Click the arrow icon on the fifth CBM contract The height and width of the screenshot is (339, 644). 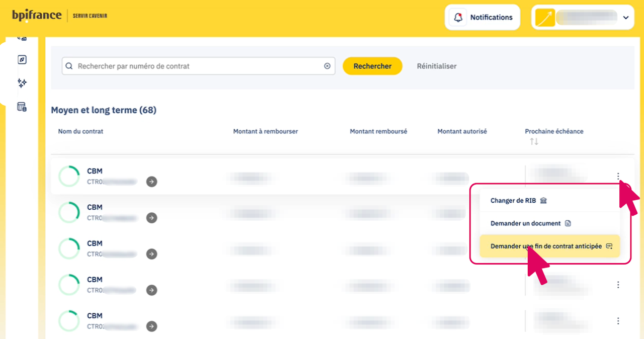[x=151, y=326]
